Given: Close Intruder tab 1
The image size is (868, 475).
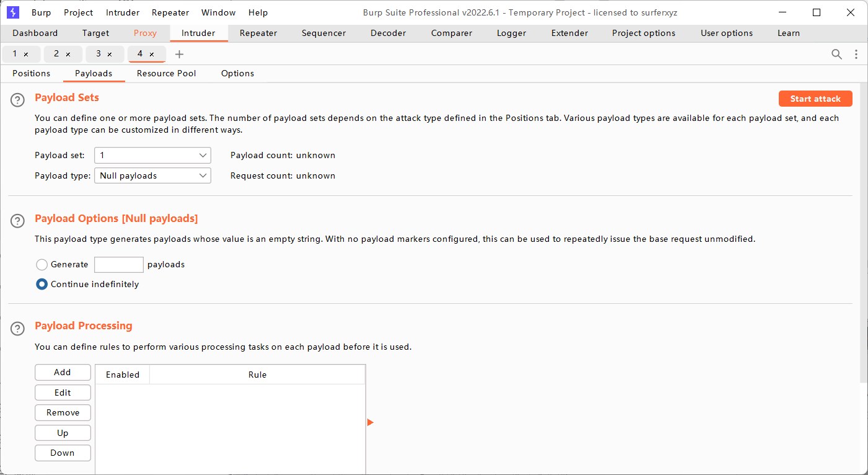Looking at the screenshot, I should coord(26,55).
